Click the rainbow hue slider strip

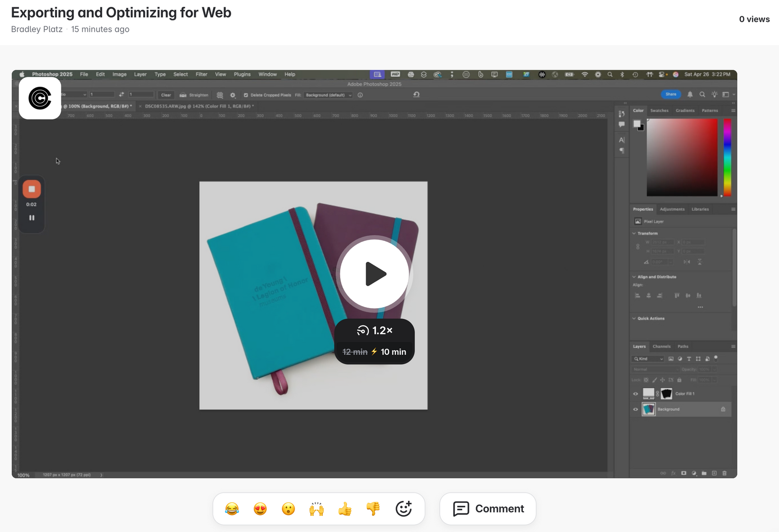coord(727,157)
